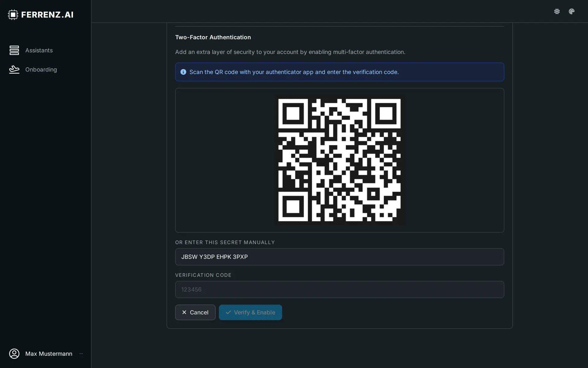This screenshot has height=368, width=588.
Task: Click the 'Add an extra layer of security' description
Action: pyautogui.click(x=290, y=52)
